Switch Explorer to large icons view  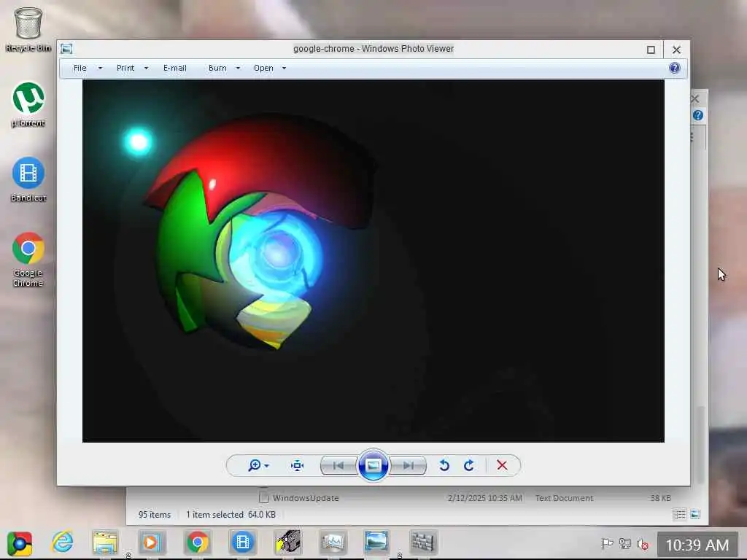click(x=695, y=514)
